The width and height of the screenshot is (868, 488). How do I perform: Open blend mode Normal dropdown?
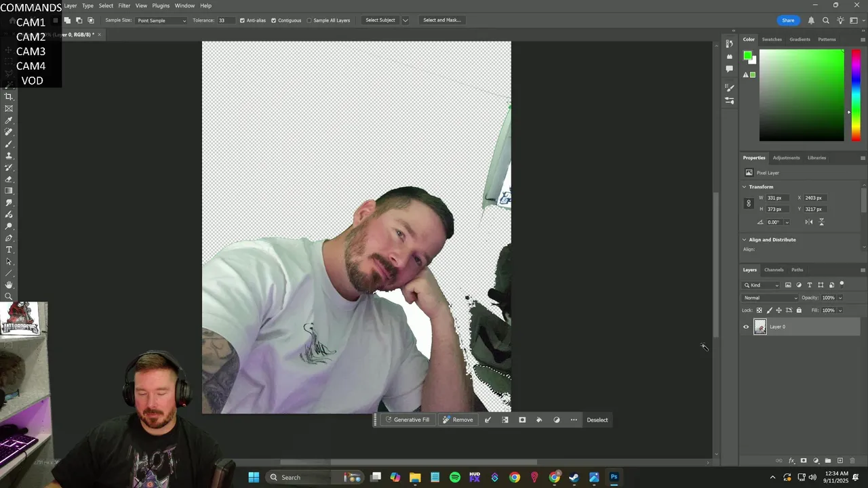click(770, 298)
